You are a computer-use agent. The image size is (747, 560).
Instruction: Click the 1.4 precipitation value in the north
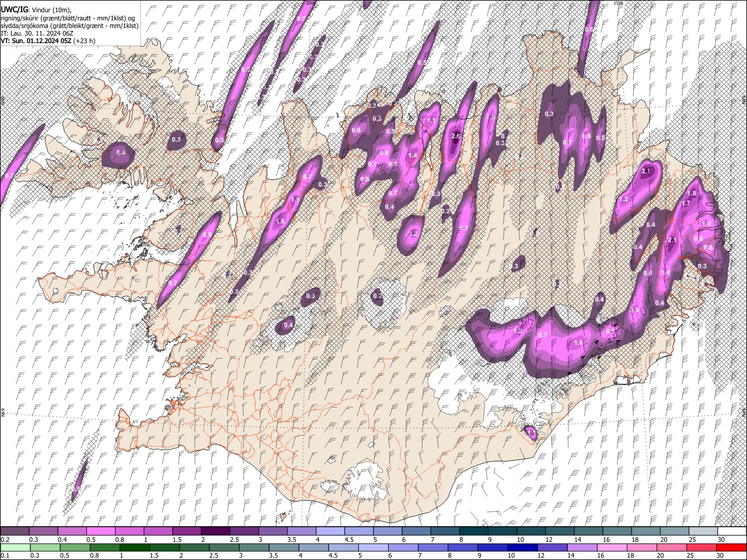click(x=413, y=155)
